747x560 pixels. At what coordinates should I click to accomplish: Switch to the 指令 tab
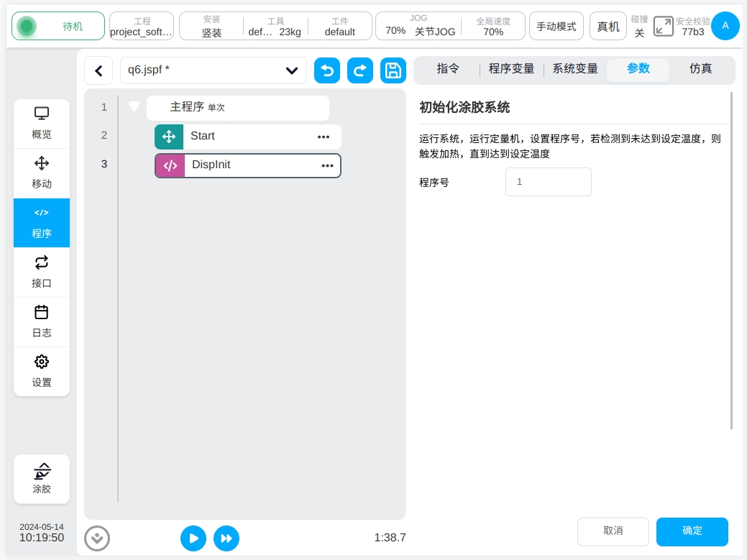point(448,69)
